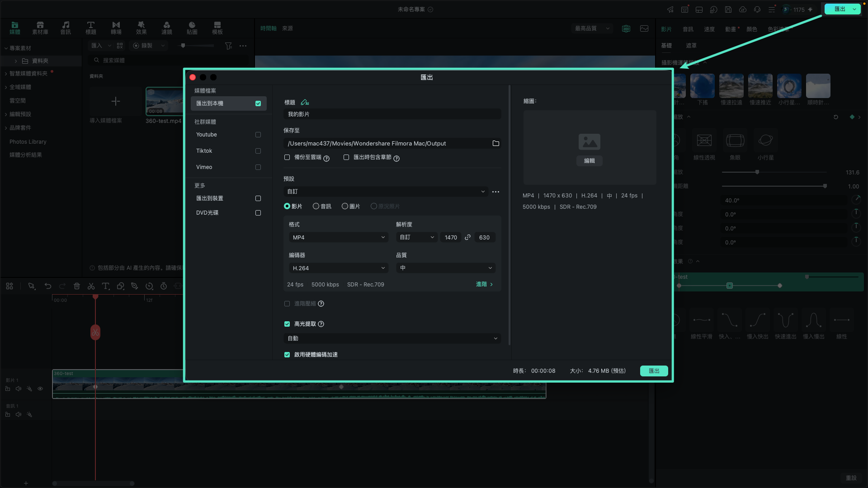Open the 進階 advanced settings link

click(484, 284)
